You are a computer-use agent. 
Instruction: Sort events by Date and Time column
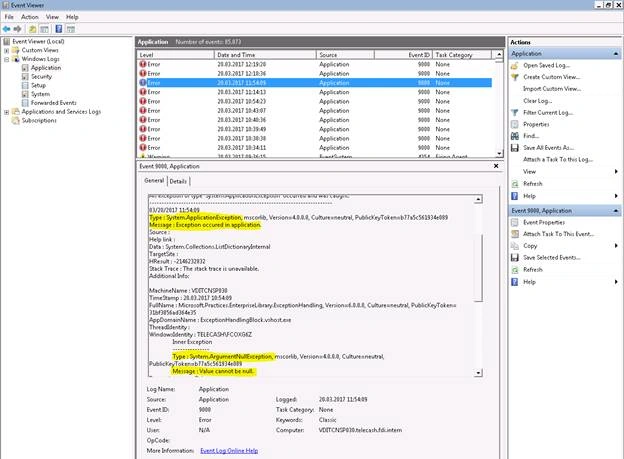265,55
